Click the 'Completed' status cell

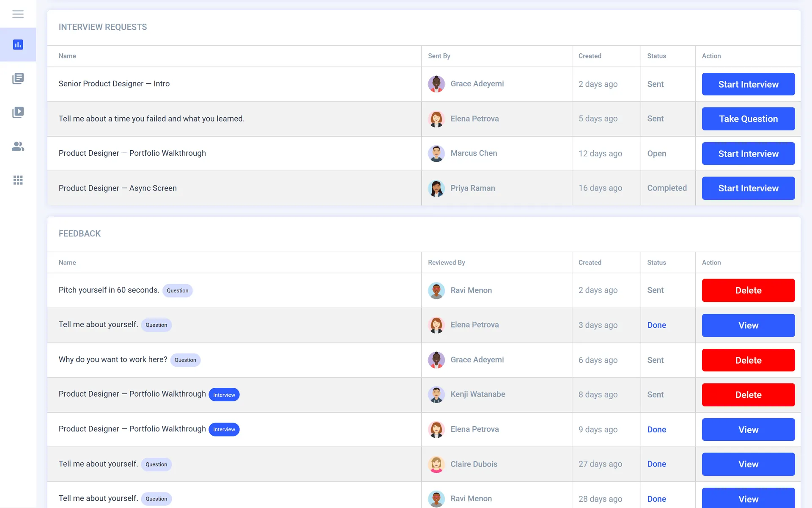(x=667, y=188)
